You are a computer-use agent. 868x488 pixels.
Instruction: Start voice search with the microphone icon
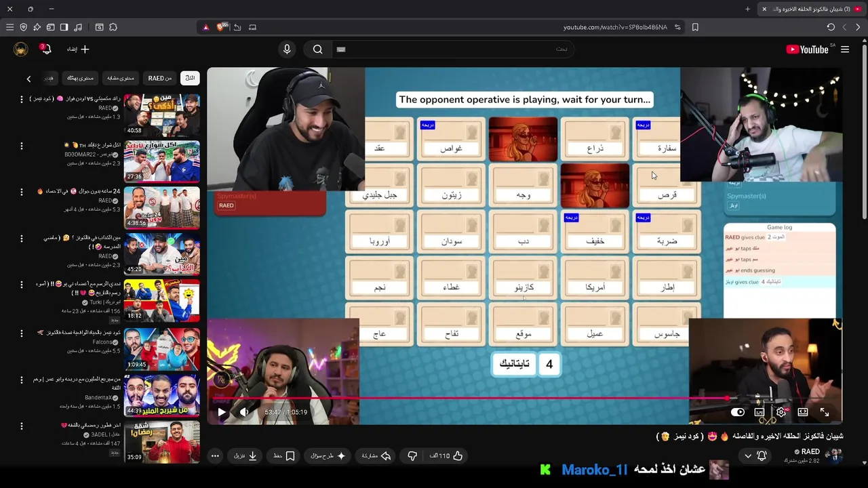point(287,49)
